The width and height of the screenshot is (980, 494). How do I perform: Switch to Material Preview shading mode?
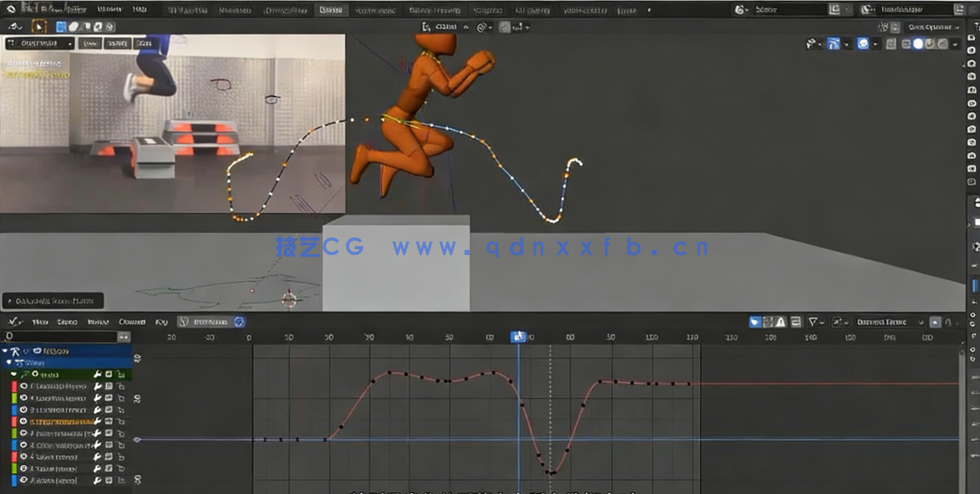[x=928, y=43]
